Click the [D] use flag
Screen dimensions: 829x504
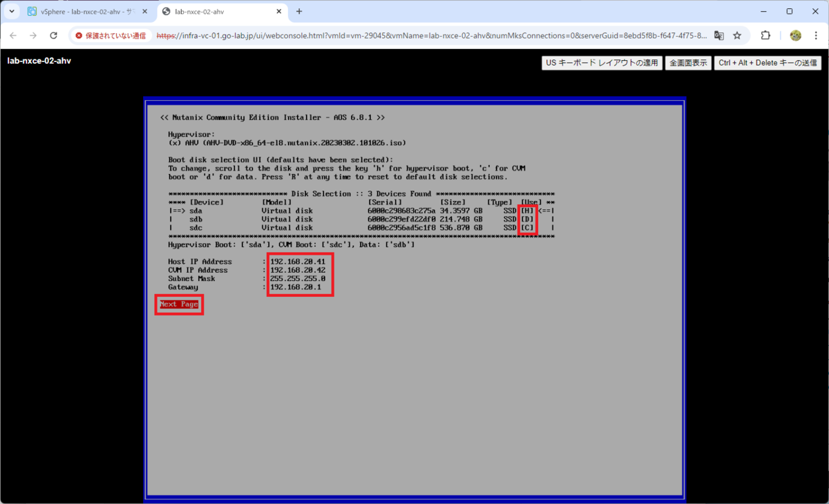pos(527,219)
